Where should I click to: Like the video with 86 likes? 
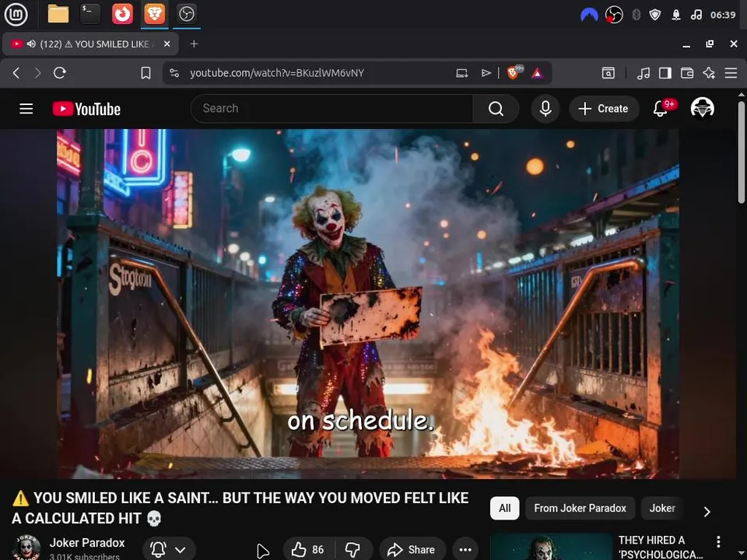[308, 550]
